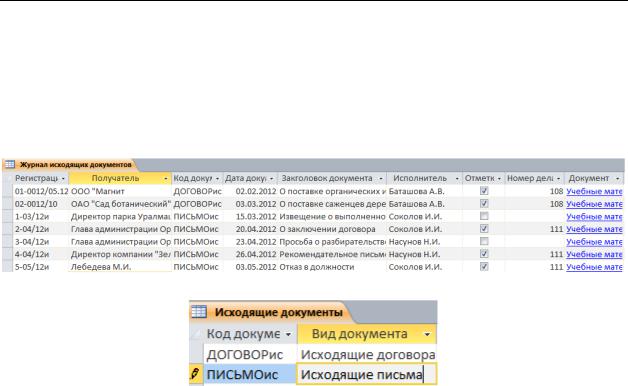The height and width of the screenshot is (386, 628).
Task: Click cell Баташова А.В. in first row
Action: [x=425, y=191]
